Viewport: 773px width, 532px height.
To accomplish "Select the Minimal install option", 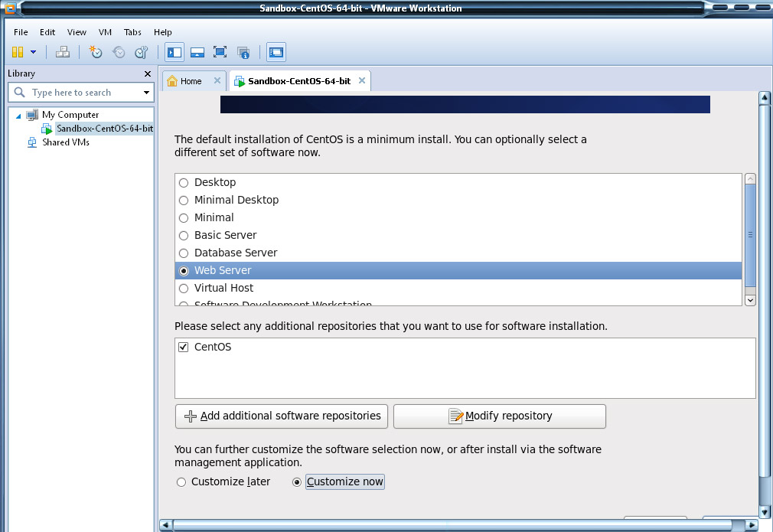I will tap(184, 218).
